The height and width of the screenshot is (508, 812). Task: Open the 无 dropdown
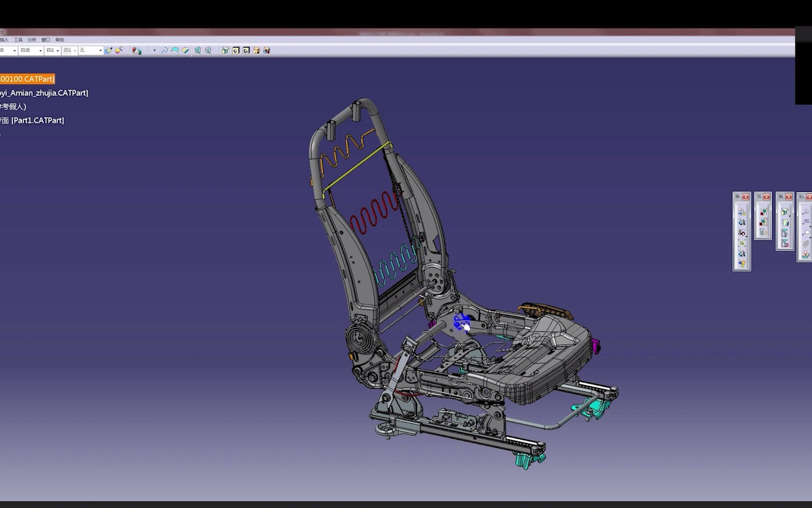click(91, 50)
